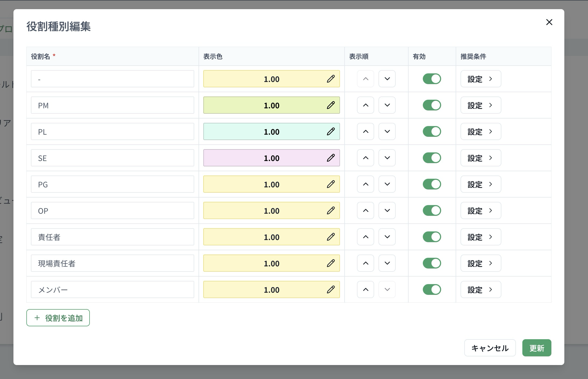Click the 更新 button

(x=537, y=348)
